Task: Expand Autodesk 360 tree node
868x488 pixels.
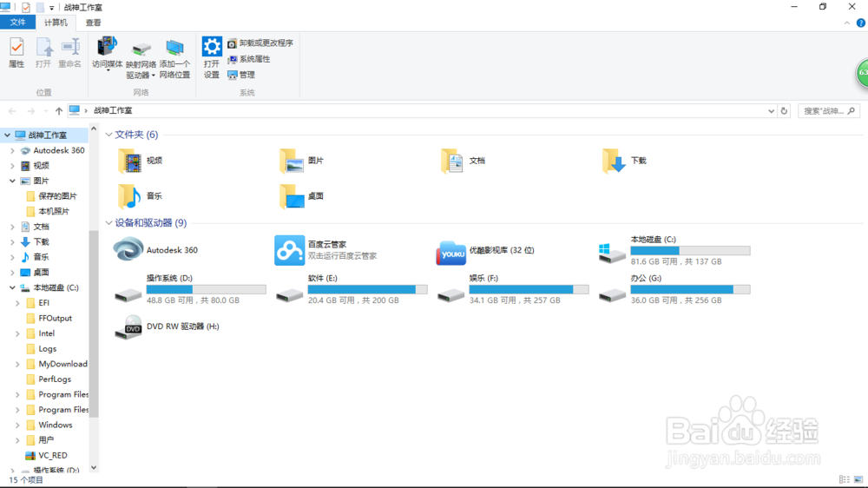Action: (x=12, y=151)
